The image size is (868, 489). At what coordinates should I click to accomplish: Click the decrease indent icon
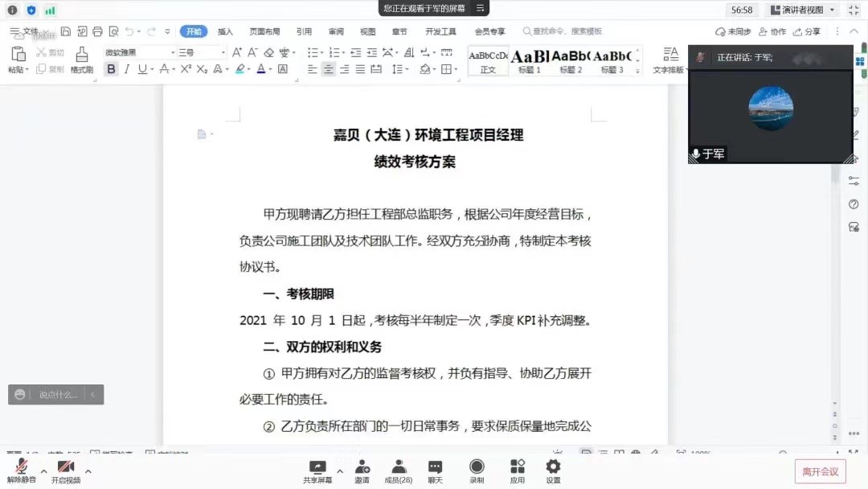point(356,52)
